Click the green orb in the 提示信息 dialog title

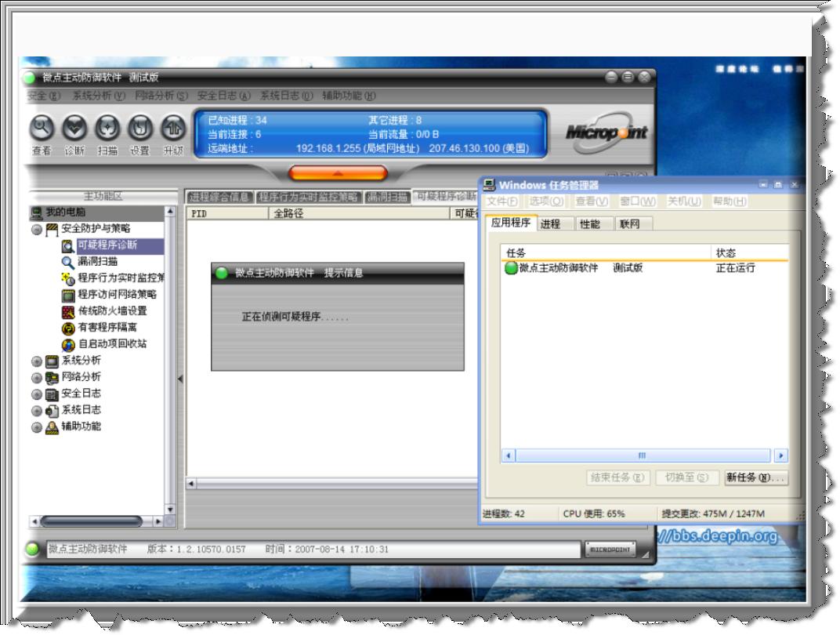[222, 273]
